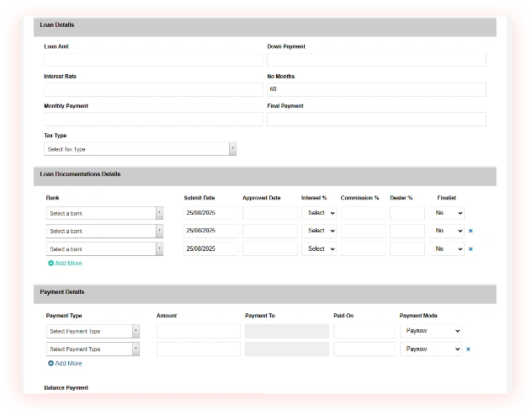The height and width of the screenshot is (416, 532).
Task: Click Commission % field in second bank row
Action: (x=364, y=231)
